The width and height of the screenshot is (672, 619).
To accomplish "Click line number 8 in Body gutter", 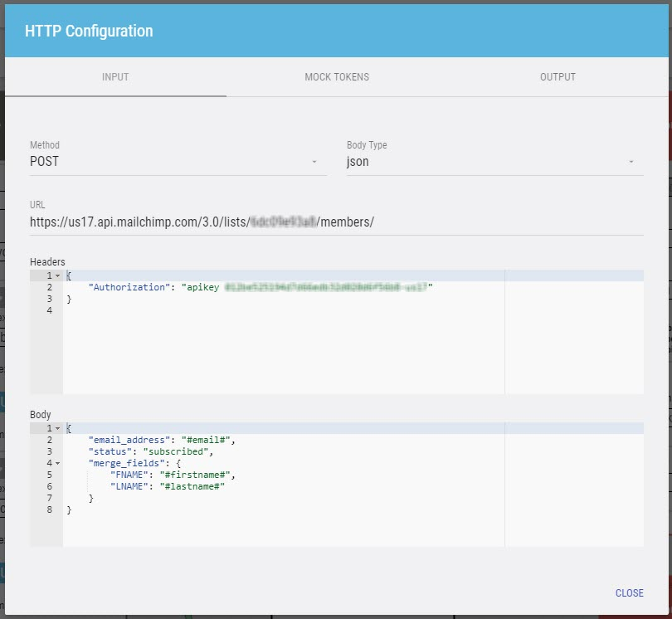I will [49, 509].
